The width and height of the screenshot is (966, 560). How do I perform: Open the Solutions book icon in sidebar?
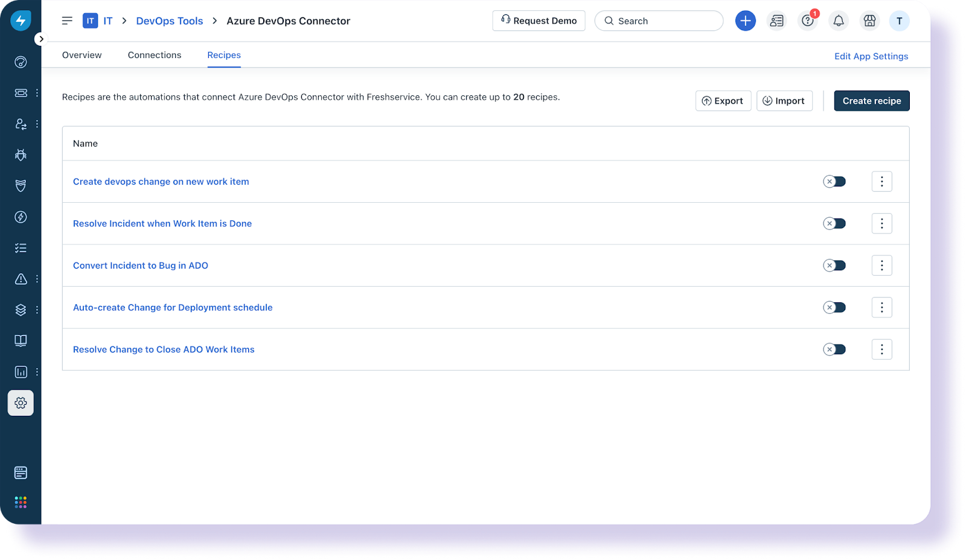21,341
